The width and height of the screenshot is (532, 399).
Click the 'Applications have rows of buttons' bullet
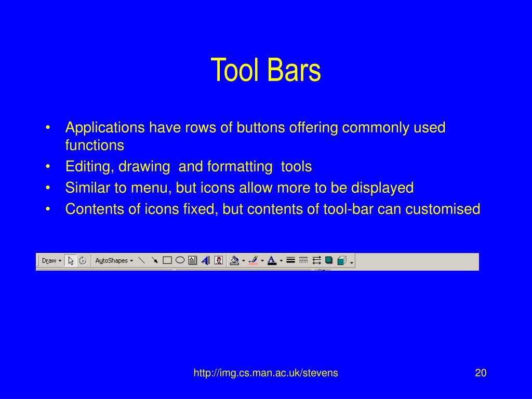point(255,137)
